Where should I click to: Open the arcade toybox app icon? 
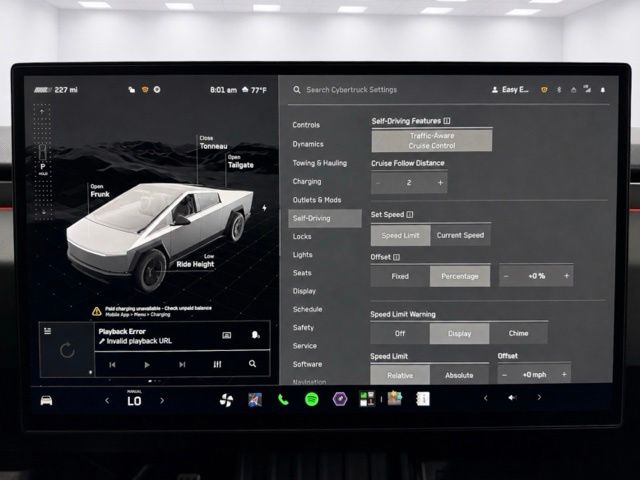click(x=395, y=398)
